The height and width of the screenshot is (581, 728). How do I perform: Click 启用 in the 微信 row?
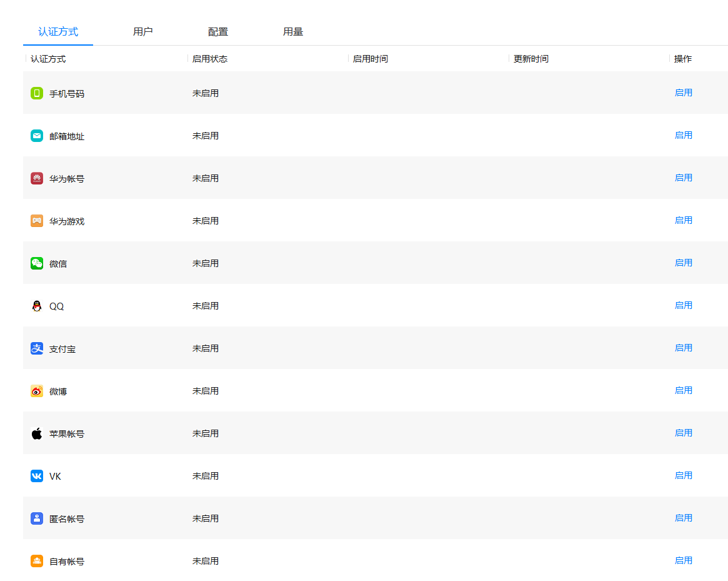[x=683, y=263]
